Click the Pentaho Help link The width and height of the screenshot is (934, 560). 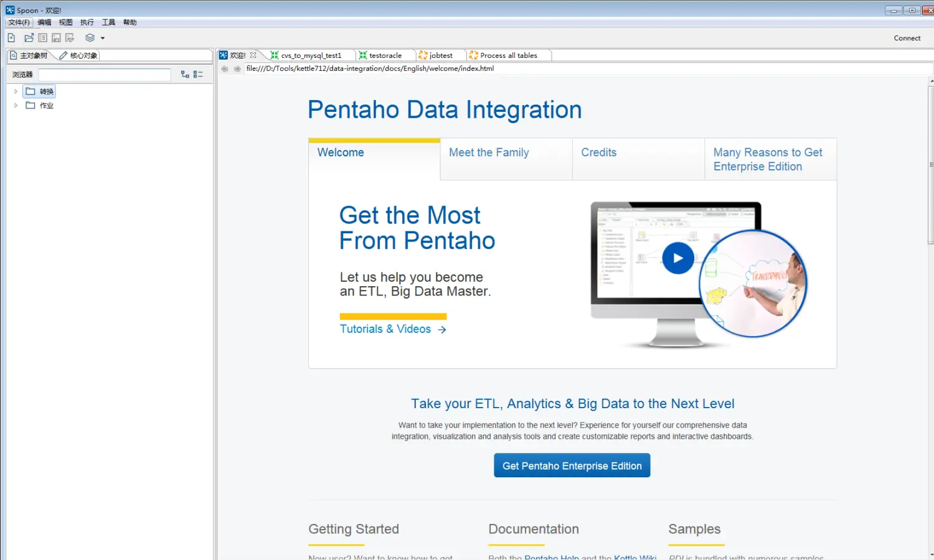pyautogui.click(x=551, y=558)
